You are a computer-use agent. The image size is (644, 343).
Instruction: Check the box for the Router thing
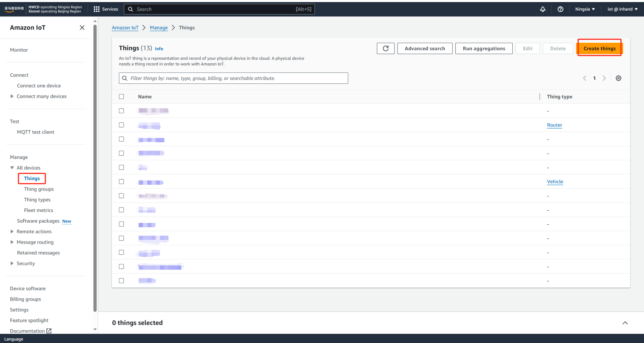tap(121, 125)
